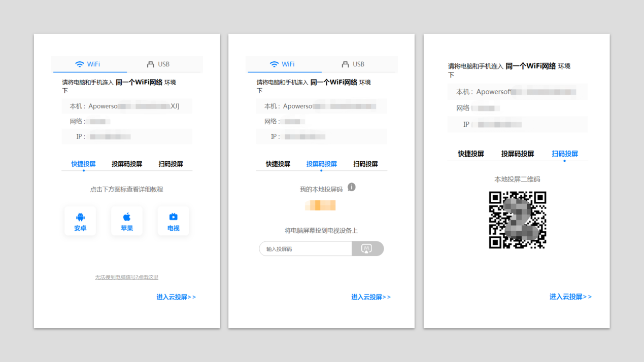Click 点击下方图标查看详细教程 text
Image resolution: width=644 pixels, height=362 pixels.
point(127,189)
